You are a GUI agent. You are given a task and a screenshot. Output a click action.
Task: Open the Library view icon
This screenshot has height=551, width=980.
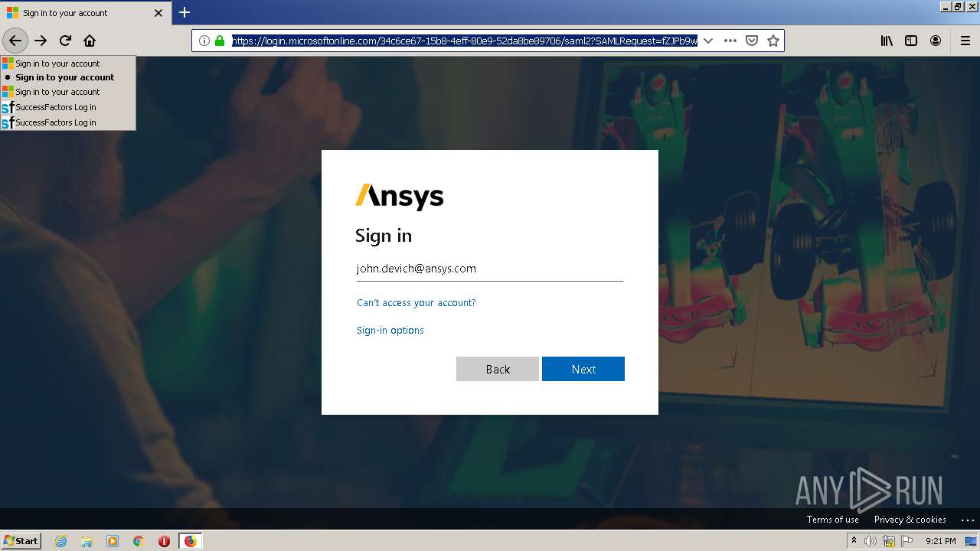(887, 41)
